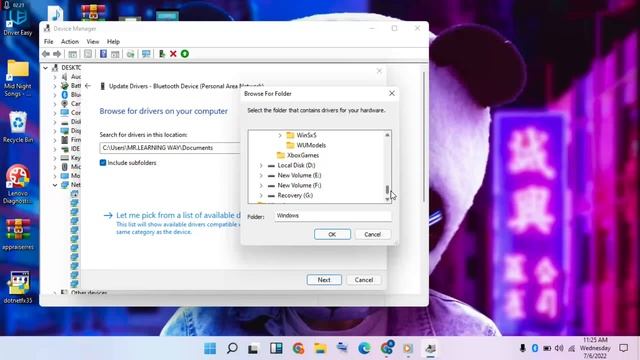Select XboxGames folder in tree
The image size is (640, 360).
(x=303, y=156)
